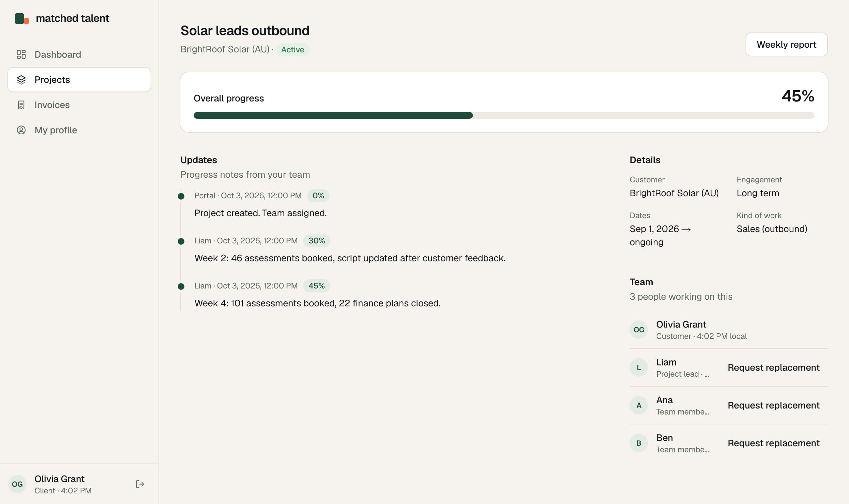849x504 pixels.
Task: Click 'Sep 1, 2026 → ongoing' dates
Action: (x=660, y=235)
